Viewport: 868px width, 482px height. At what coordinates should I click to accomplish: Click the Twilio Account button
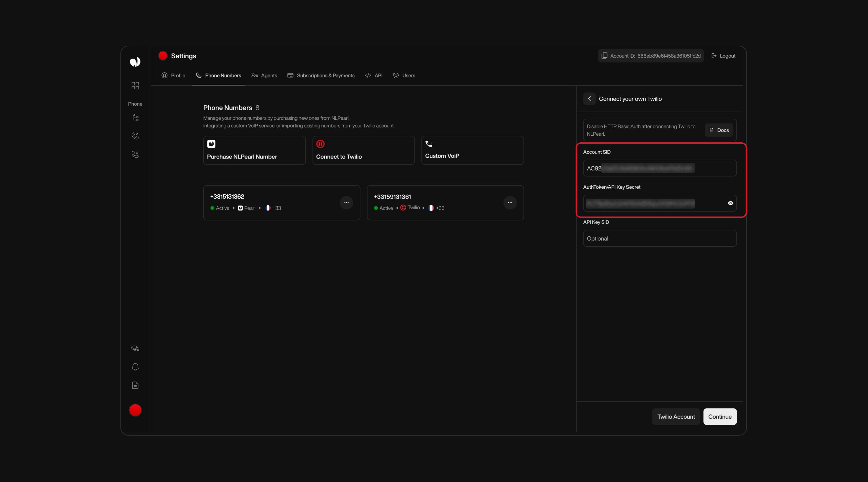coord(675,416)
